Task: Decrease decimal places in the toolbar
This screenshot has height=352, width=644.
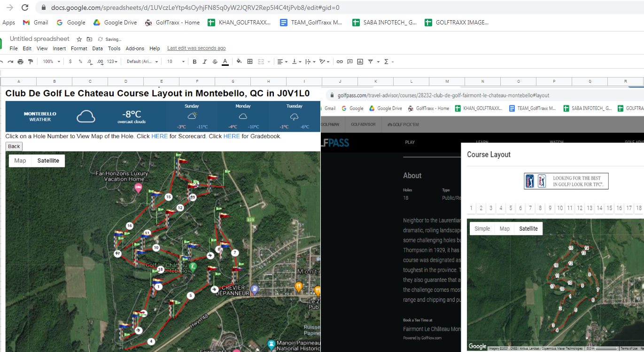Action: pyautogui.click(x=90, y=62)
